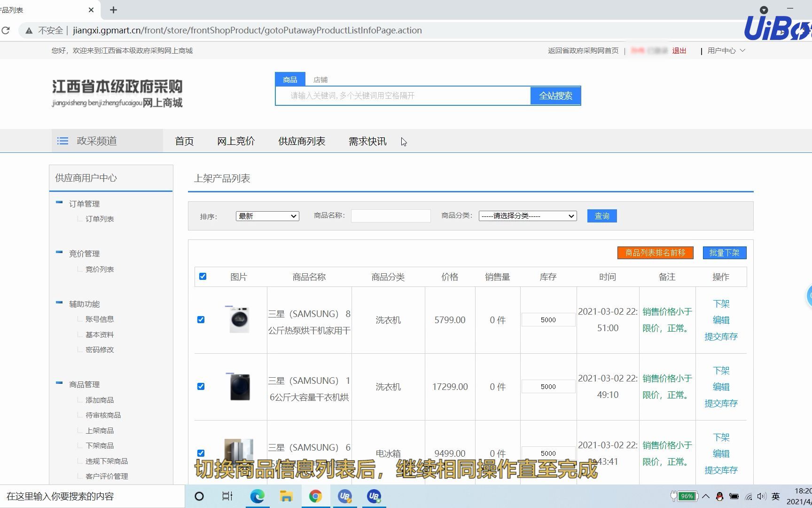Click 下架 for 17299.00 washer row
This screenshot has height=508, width=812.
721,371
